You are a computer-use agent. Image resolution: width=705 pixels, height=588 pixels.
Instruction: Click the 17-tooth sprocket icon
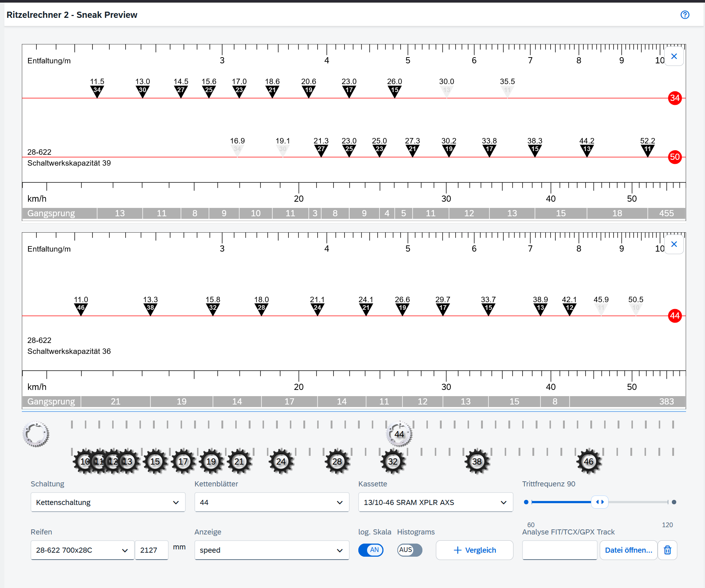(183, 461)
